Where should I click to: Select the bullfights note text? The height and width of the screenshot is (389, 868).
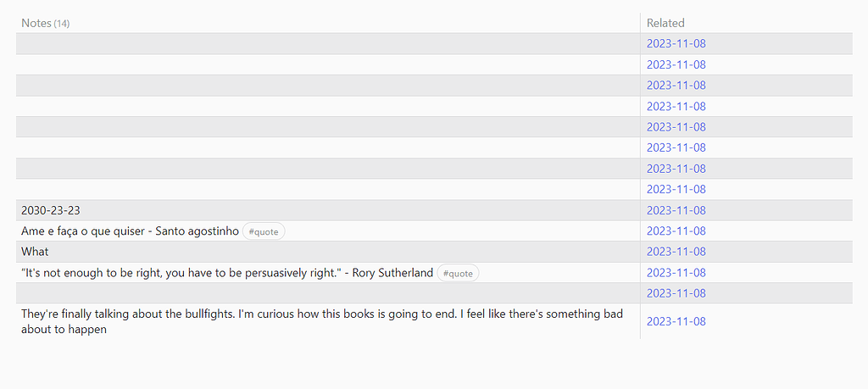[x=322, y=321]
